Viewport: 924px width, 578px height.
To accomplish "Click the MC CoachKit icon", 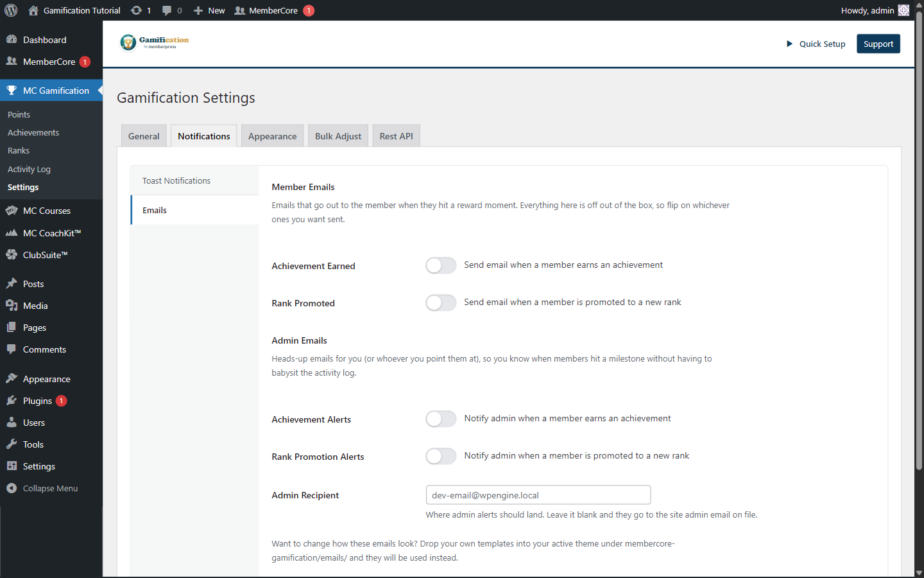I will tap(12, 232).
